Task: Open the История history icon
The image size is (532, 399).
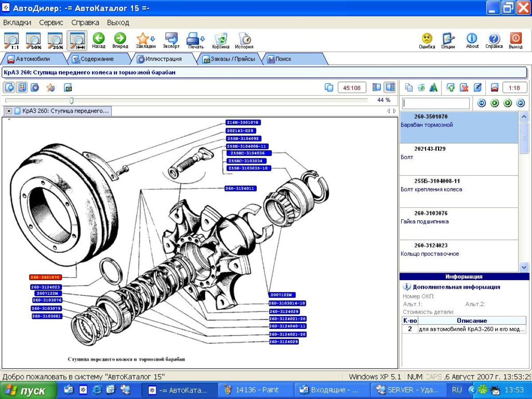Action: (244, 40)
